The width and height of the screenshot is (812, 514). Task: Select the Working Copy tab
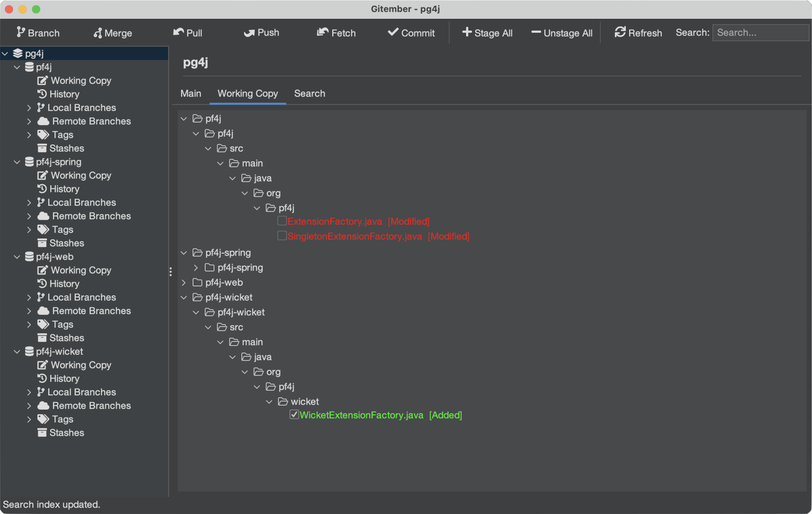pos(248,93)
